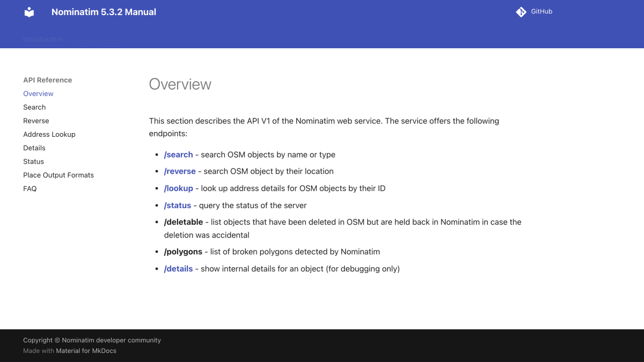Click the Copyright Nominatim developer community text
Screen dimensions: 644x362
coord(92,340)
